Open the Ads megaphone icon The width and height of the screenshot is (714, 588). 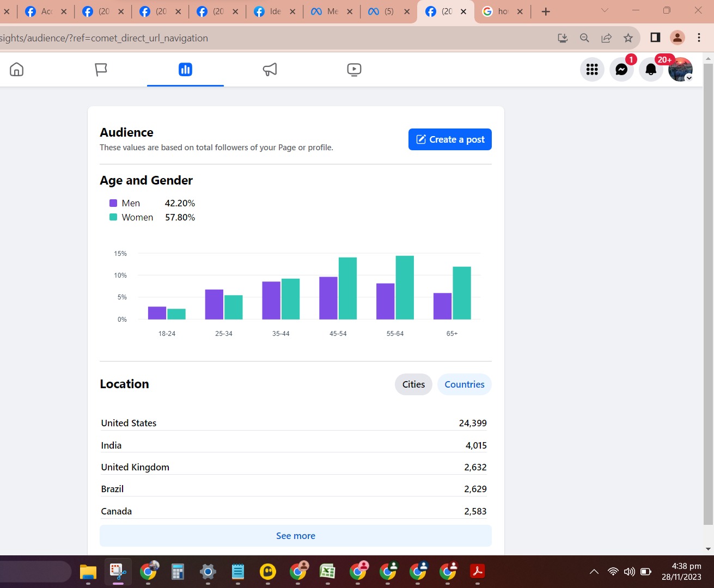coord(270,69)
